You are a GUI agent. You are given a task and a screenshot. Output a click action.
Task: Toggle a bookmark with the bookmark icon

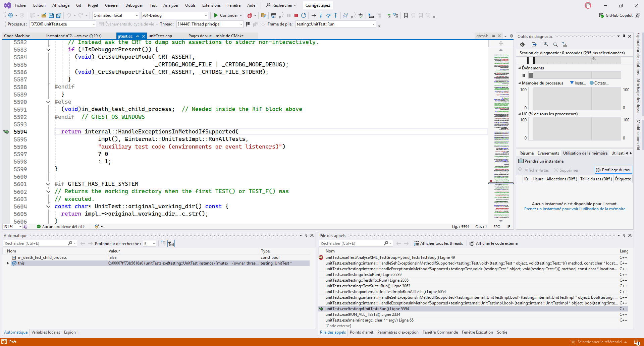(x=406, y=15)
